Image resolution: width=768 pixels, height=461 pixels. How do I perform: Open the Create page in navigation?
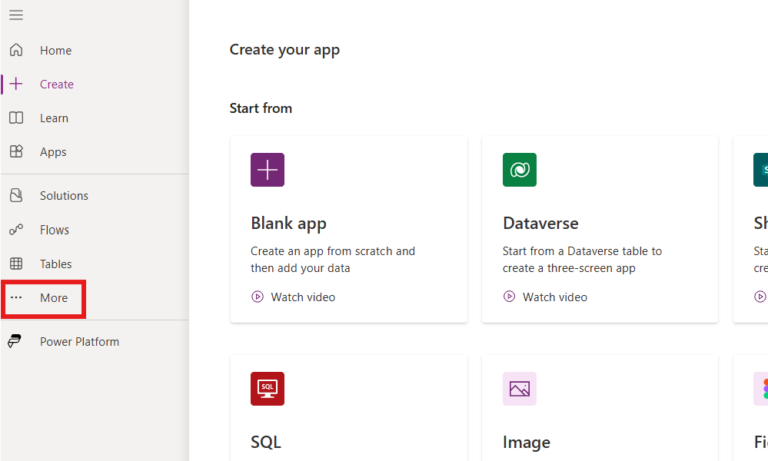56,84
